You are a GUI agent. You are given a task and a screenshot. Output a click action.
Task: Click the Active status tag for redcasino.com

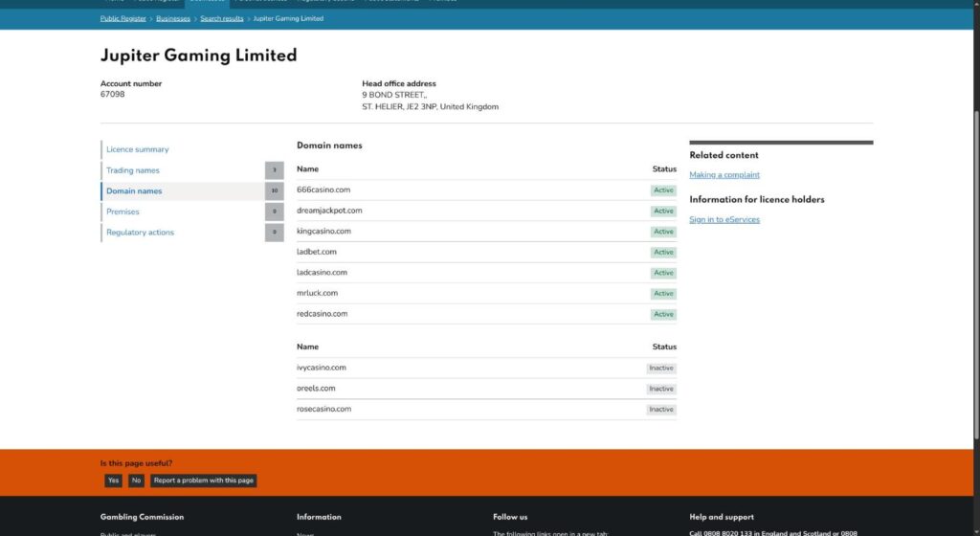pyautogui.click(x=663, y=314)
